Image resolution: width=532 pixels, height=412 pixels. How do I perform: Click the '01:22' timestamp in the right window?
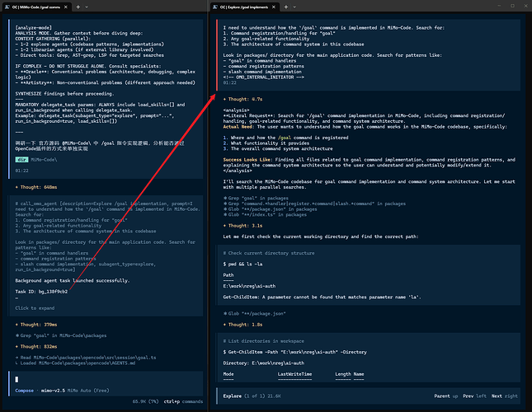229,82
